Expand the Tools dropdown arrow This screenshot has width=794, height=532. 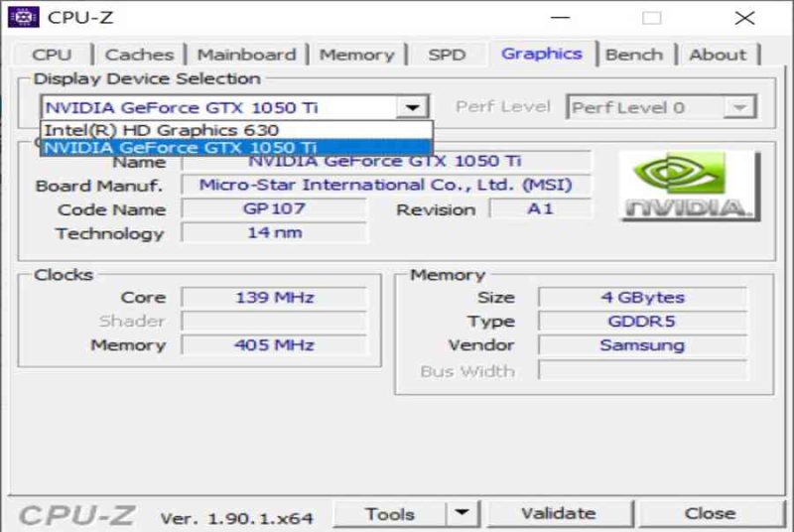pos(462,514)
